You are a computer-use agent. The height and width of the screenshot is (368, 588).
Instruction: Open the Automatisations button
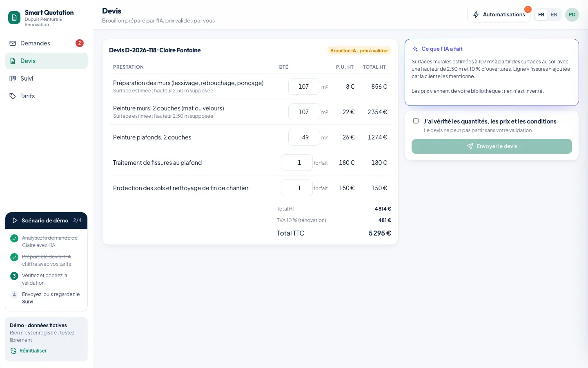(499, 15)
